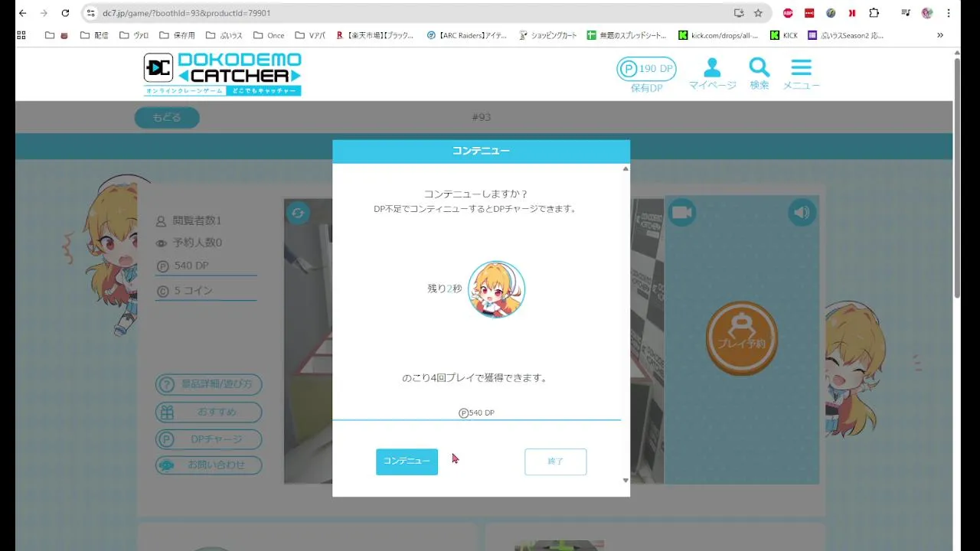The width and height of the screenshot is (980, 551).
Task: Open the おすすめ button
Action: pyautogui.click(x=208, y=412)
